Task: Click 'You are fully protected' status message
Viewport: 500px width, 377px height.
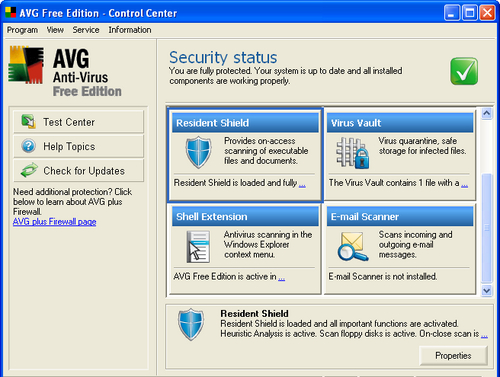Action: pos(285,76)
